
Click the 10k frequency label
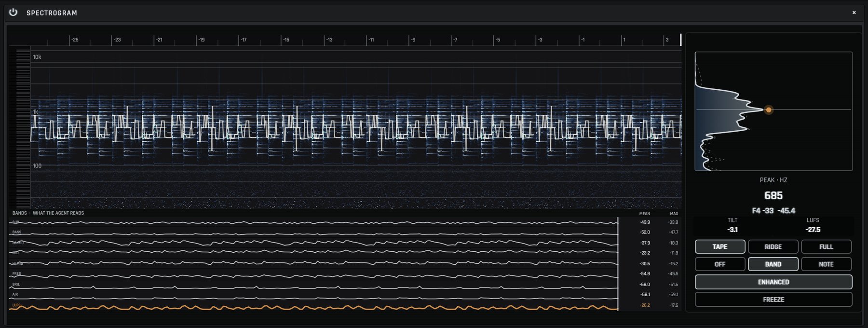pyautogui.click(x=37, y=57)
